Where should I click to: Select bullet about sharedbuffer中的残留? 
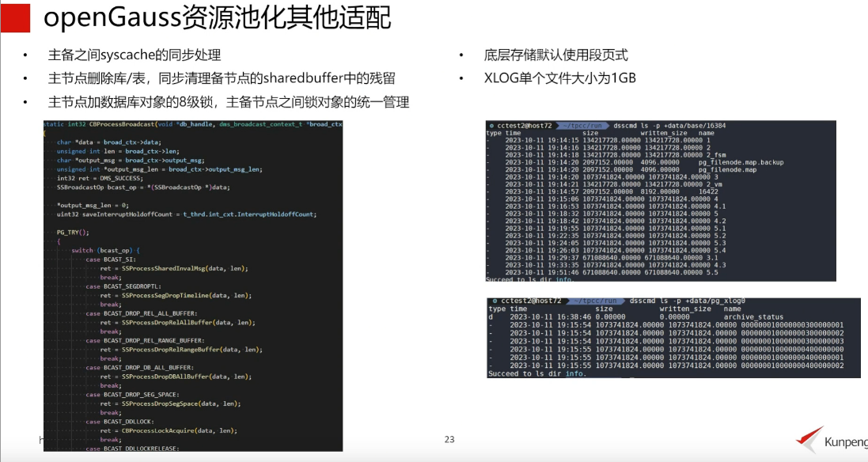[222, 78]
